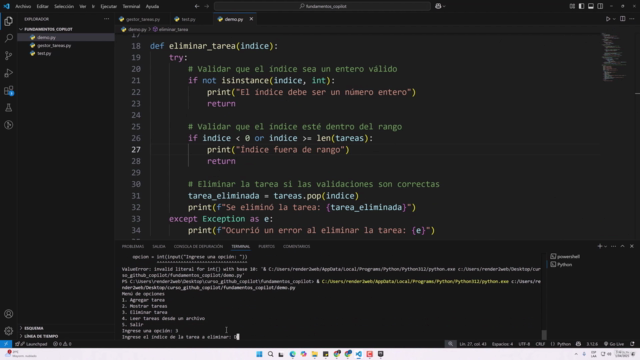Open the new terminal profile dropdown
Viewport: 640px width, 360px height.
click(605, 246)
